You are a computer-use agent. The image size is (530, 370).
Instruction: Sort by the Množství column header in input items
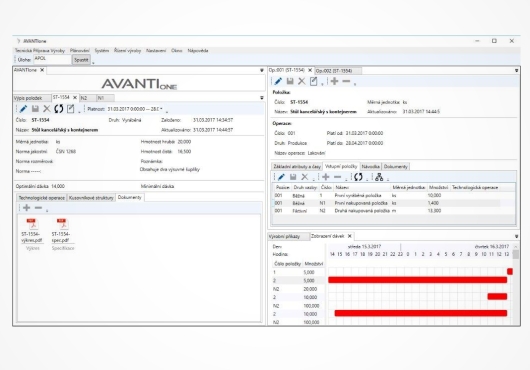438,187
